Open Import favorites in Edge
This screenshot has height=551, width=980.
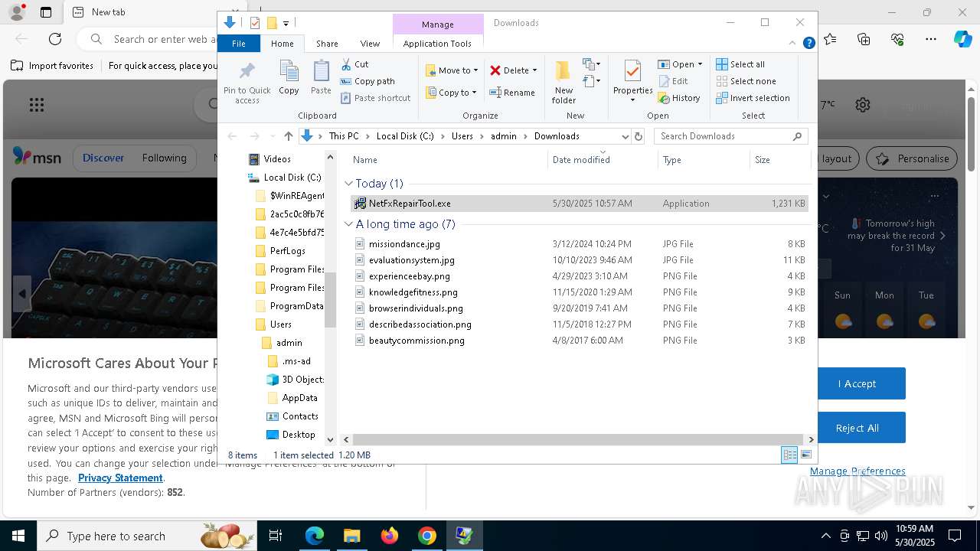tap(52, 66)
